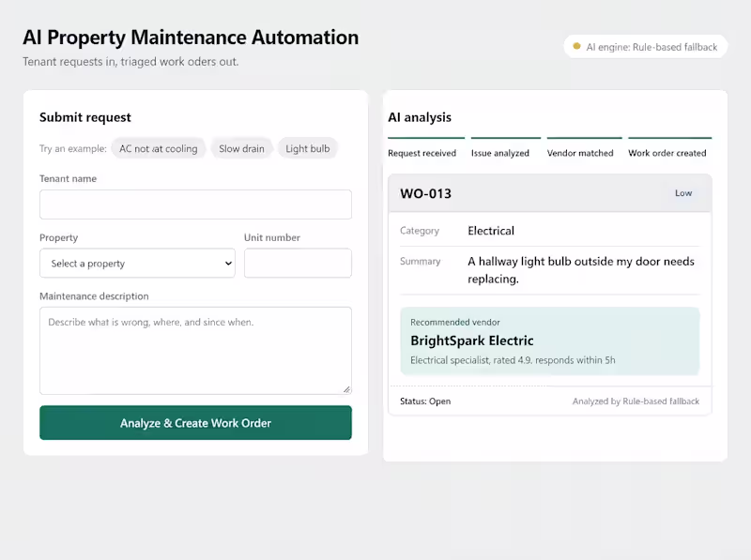
Task: Click the Tenant requests subtitle text
Action: coord(130,62)
